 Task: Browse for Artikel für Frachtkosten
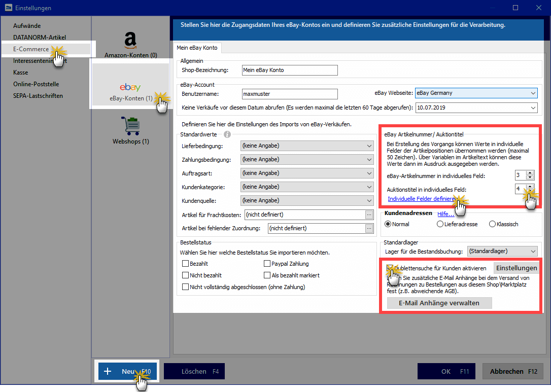click(x=369, y=215)
